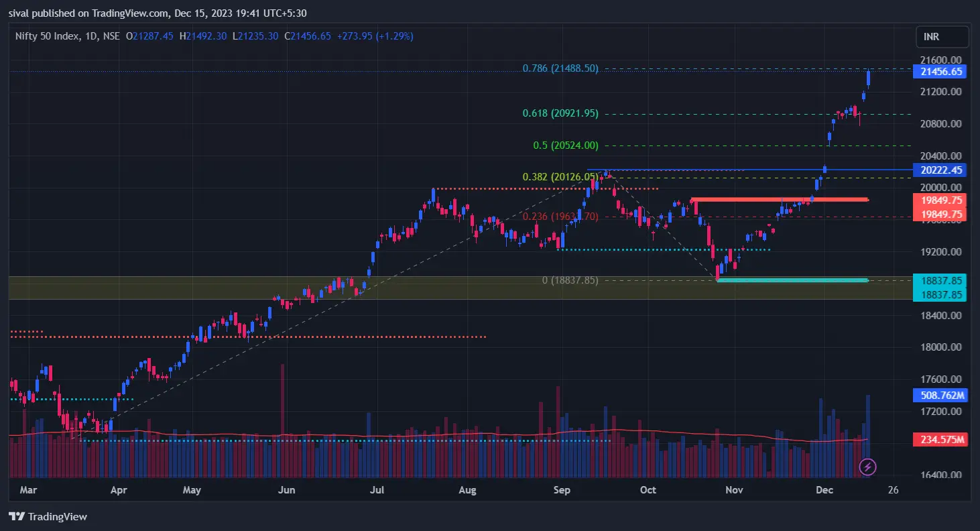Screen dimensions: 980x531
Task: Click the Nov label on time axis
Action: tap(735, 490)
